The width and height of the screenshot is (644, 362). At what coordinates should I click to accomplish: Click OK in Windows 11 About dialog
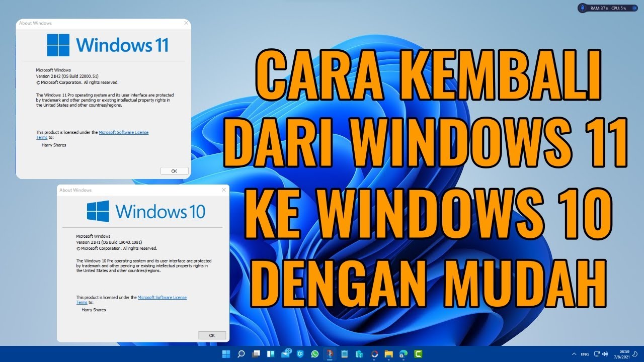click(x=174, y=171)
